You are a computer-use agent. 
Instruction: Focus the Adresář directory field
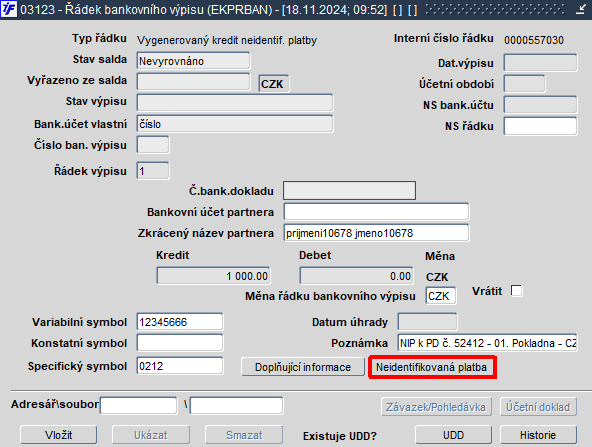tap(139, 405)
